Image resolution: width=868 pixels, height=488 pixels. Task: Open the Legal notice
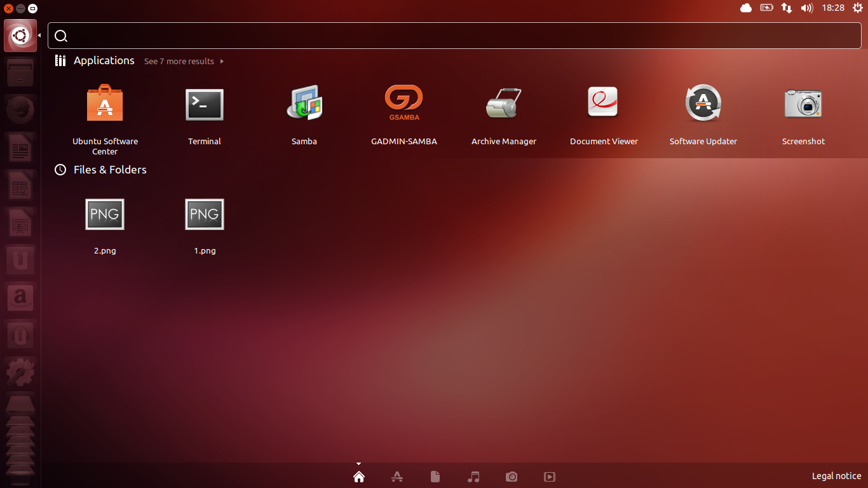point(836,475)
